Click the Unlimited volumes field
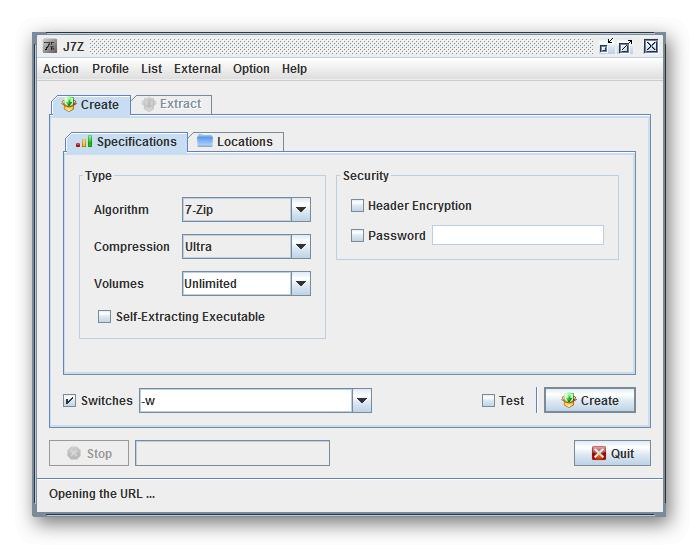 pyautogui.click(x=237, y=284)
